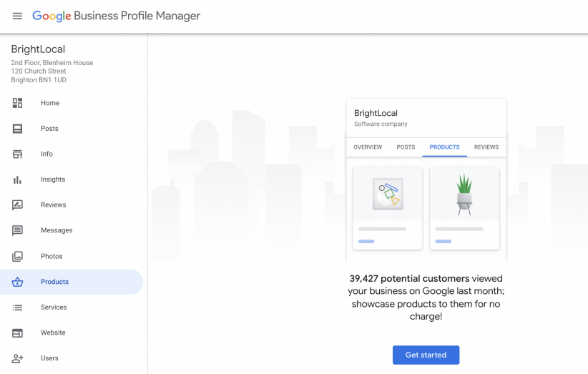Open the hamburger main menu
588x374 pixels.
17,16
